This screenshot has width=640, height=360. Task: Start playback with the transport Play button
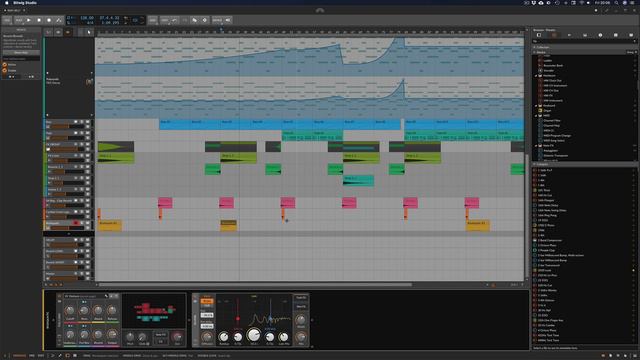(29, 20)
